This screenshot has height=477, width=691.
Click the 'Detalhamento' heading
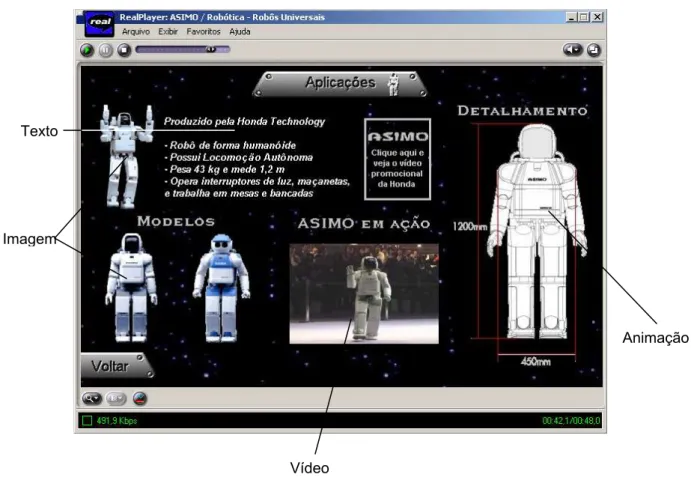pyautogui.click(x=523, y=111)
